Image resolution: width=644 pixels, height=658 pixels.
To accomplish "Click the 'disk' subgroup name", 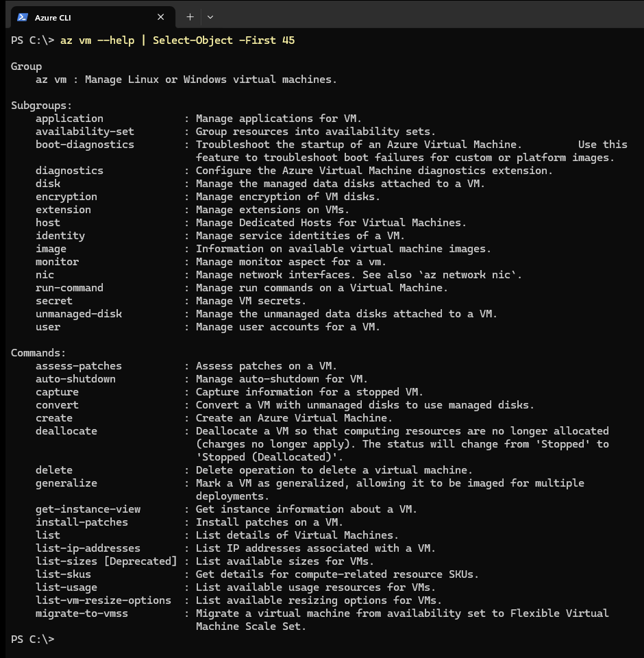I will click(x=48, y=184).
